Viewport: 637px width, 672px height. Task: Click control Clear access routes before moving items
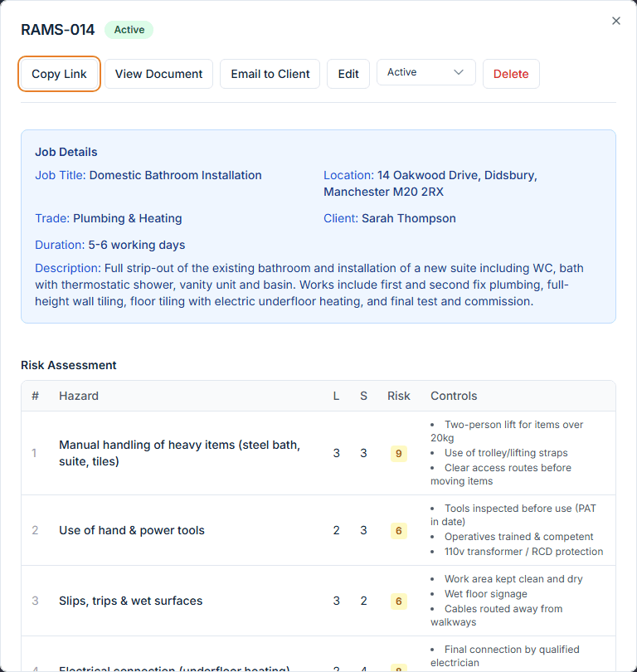point(501,474)
